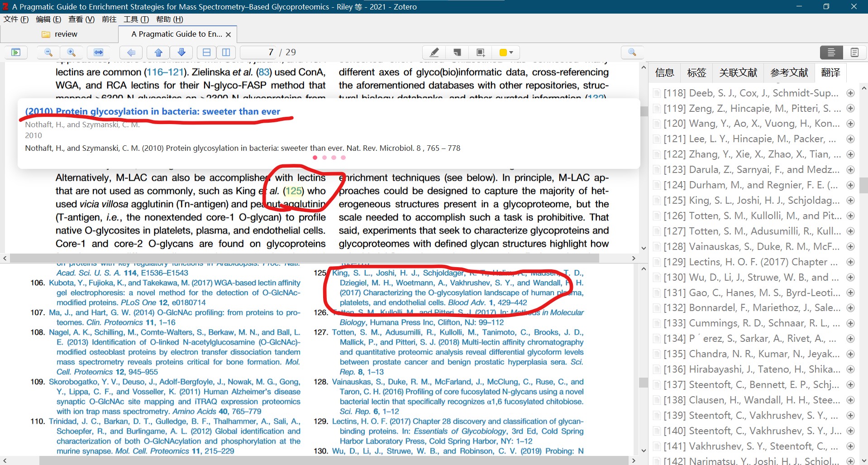The width and height of the screenshot is (868, 465).
Task: Zoom in on the PDF document
Action: [x=72, y=52]
